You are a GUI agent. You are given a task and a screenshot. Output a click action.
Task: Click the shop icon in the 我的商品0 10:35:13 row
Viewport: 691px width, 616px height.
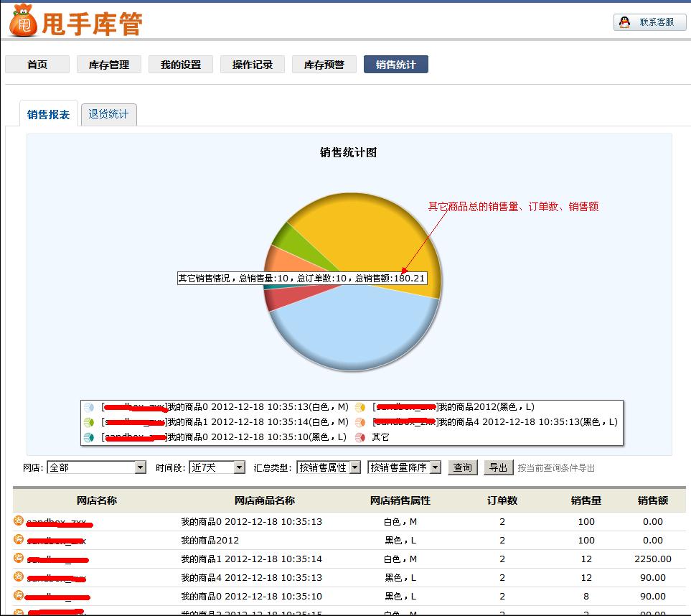click(19, 521)
